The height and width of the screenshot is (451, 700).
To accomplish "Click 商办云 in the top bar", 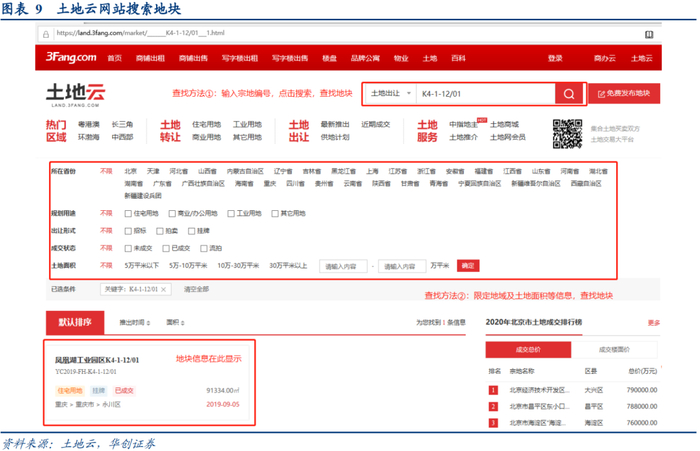I will click(604, 58).
